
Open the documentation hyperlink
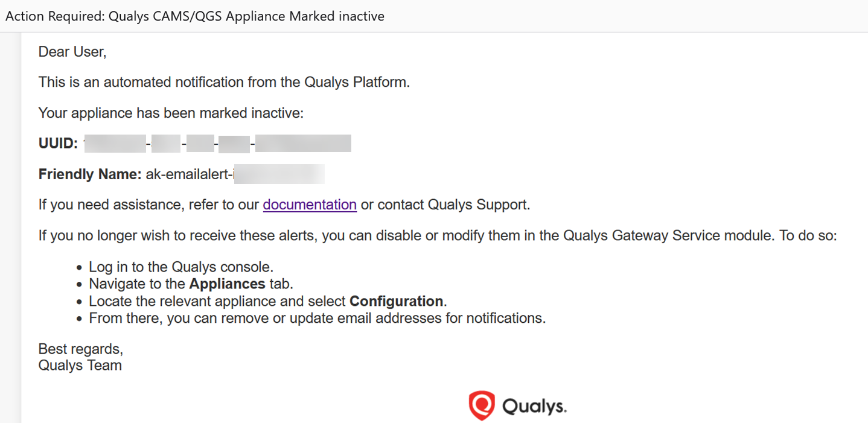(x=310, y=205)
